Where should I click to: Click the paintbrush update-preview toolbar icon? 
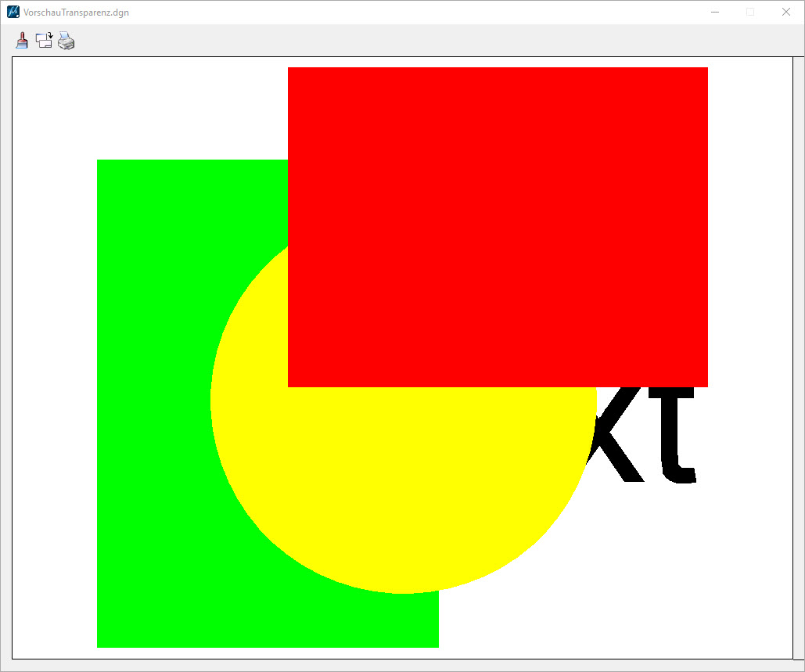[x=22, y=40]
